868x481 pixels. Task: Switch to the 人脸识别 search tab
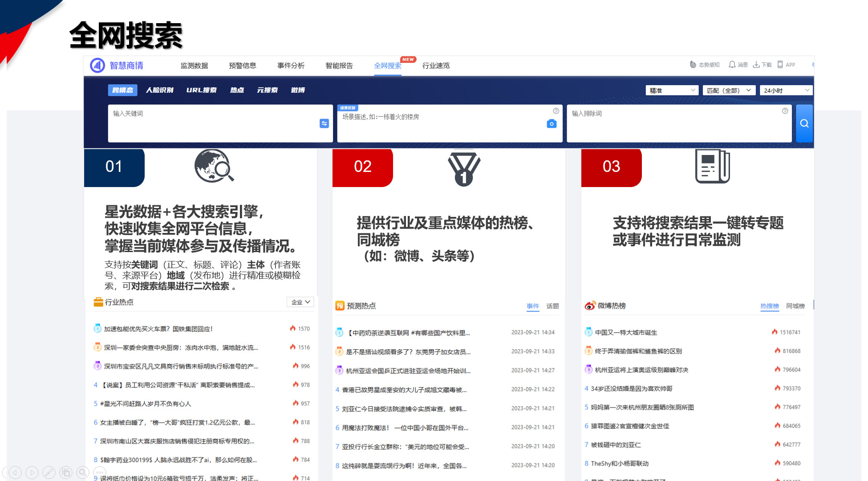click(x=160, y=90)
